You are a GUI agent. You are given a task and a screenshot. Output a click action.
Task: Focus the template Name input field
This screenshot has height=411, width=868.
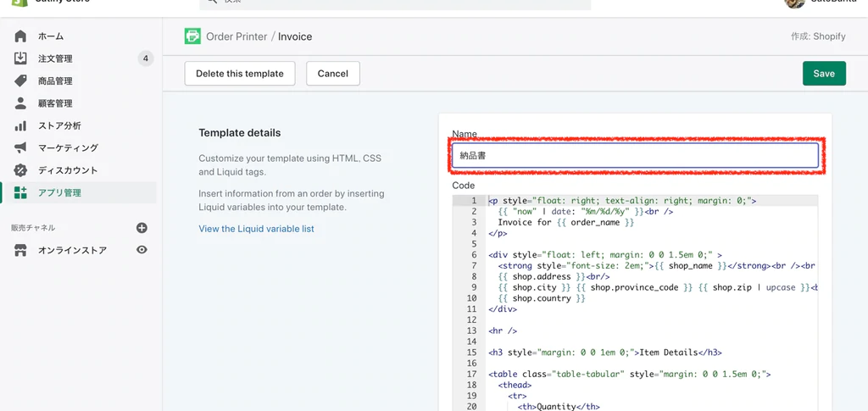pyautogui.click(x=635, y=156)
